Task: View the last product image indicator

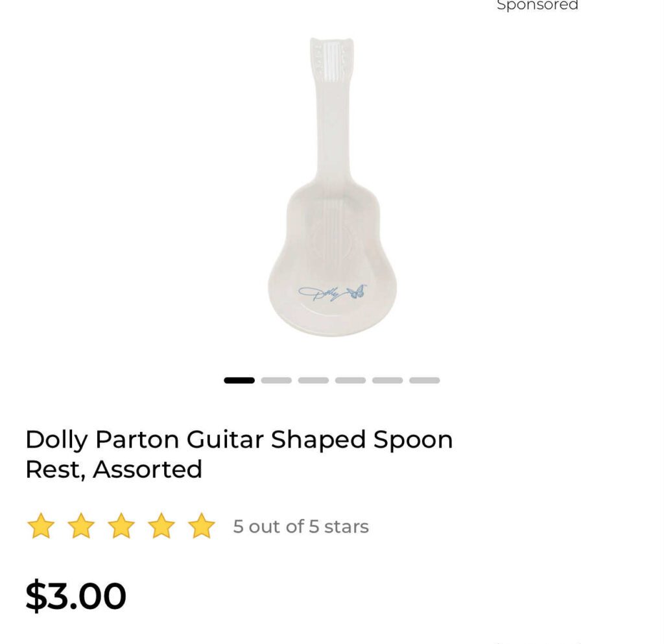Action: tap(424, 381)
